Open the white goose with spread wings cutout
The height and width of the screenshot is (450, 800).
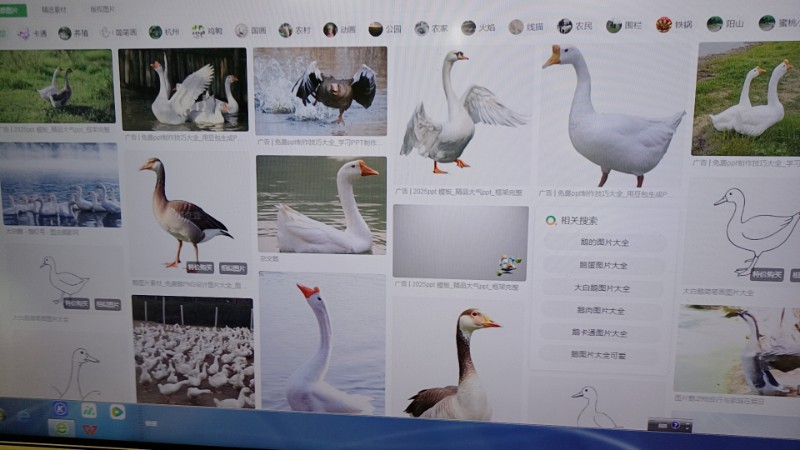463,115
